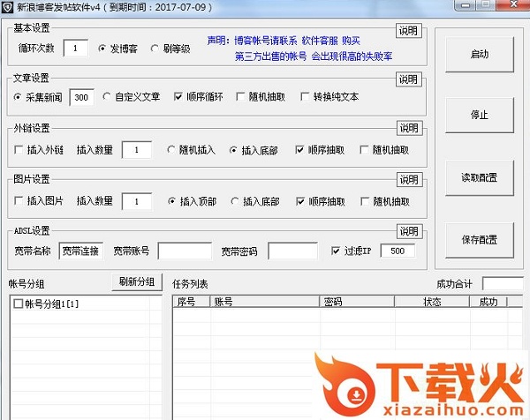Click the 启动 start button

click(x=480, y=55)
